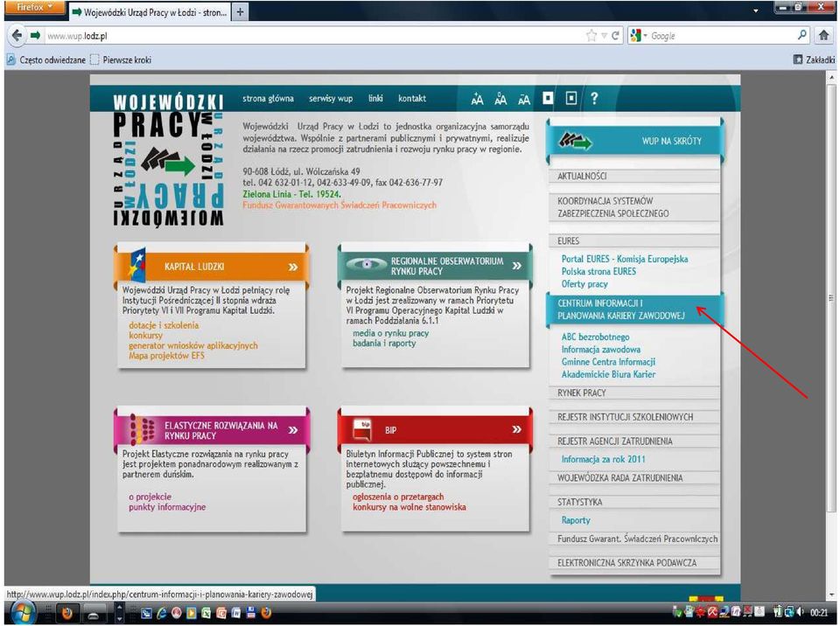This screenshot has width=840, height=626.
Task: Open punkty informacyjne link
Action: tap(167, 506)
